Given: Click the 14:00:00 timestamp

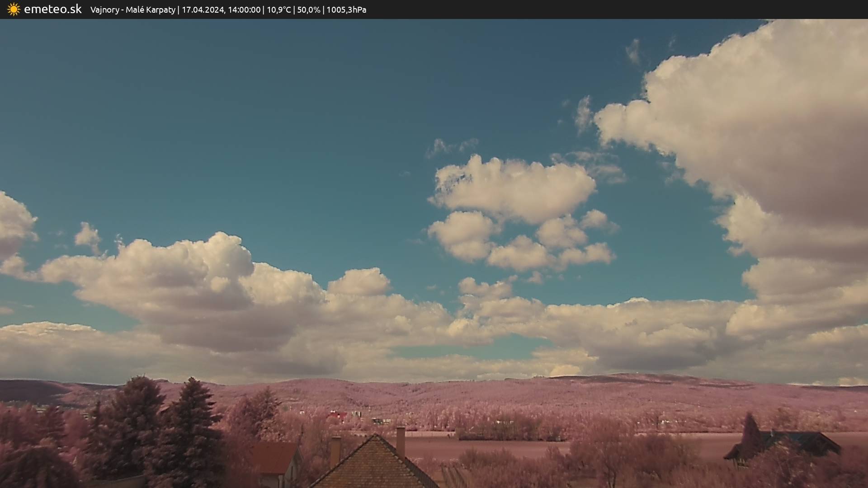Looking at the screenshot, I should 244,10.
